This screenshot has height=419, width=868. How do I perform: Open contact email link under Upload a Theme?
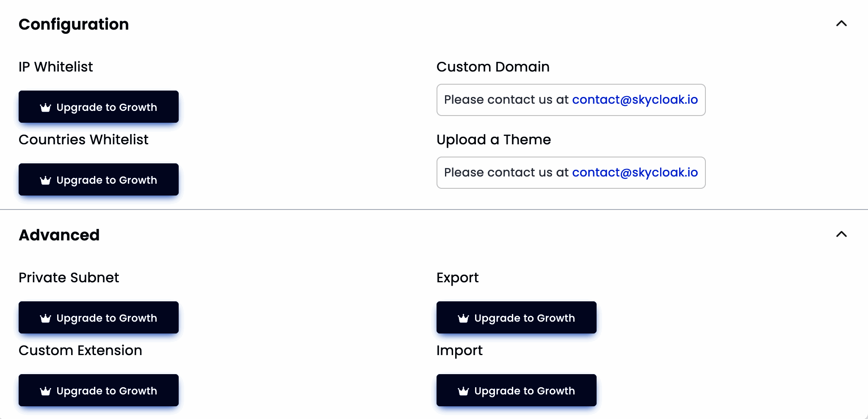click(x=635, y=173)
